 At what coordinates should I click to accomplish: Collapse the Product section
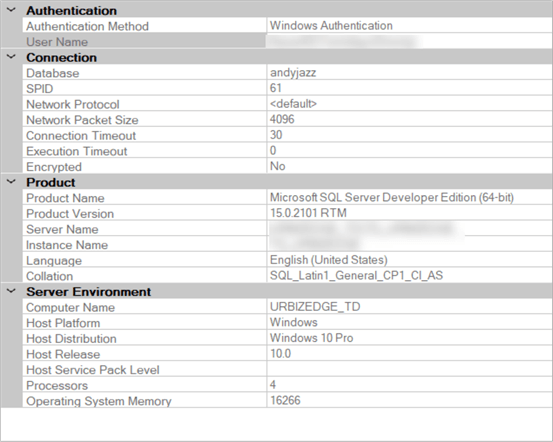(x=12, y=182)
